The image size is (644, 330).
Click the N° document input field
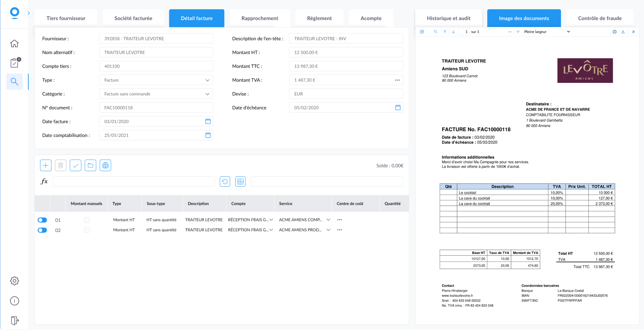pyautogui.click(x=156, y=108)
